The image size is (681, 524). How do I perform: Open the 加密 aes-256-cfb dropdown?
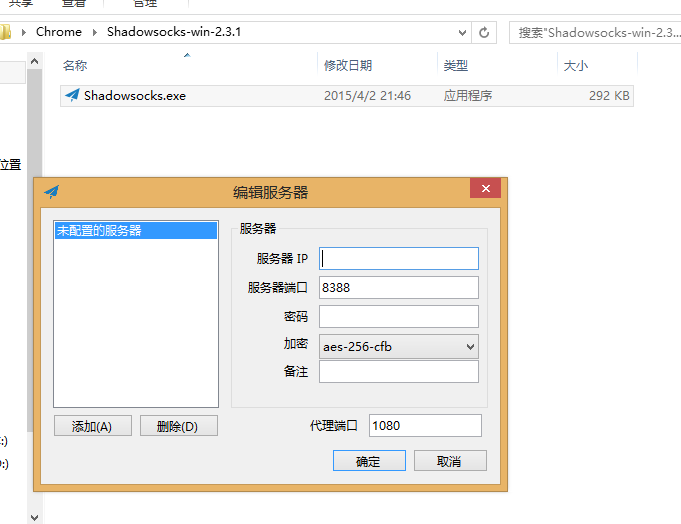pos(399,346)
